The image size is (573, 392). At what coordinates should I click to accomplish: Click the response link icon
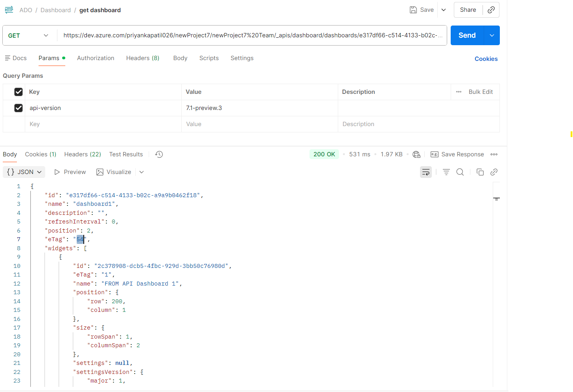pyautogui.click(x=494, y=172)
